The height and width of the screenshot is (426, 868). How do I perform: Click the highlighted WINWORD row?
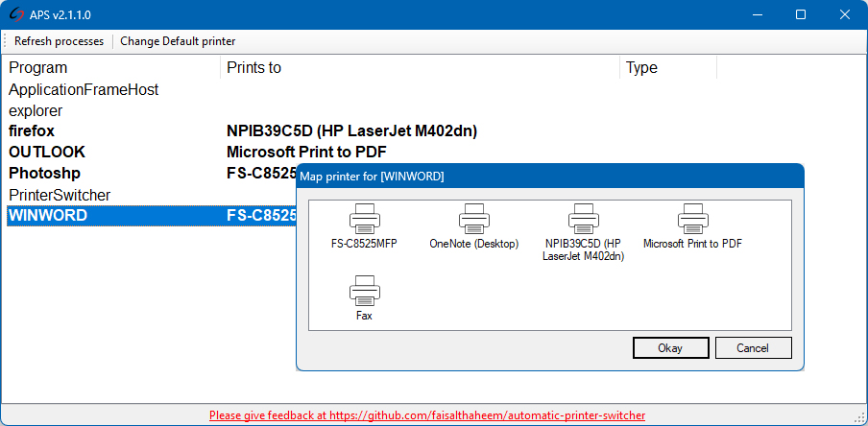point(152,216)
